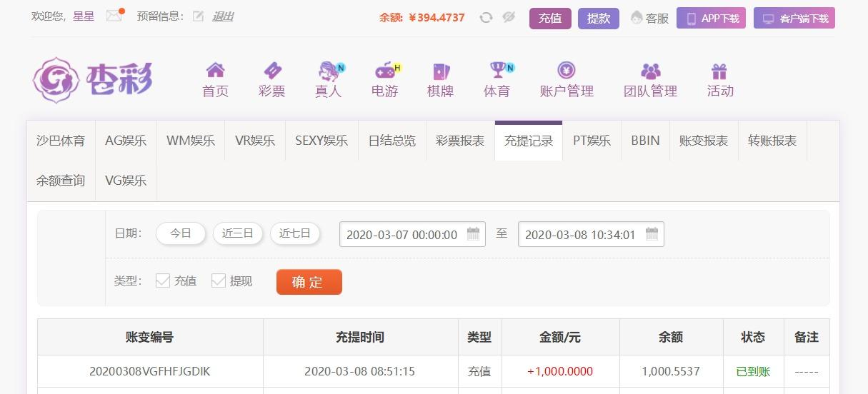Switch to VG娱乐 tab
The width and height of the screenshot is (868, 394).
coord(126,181)
